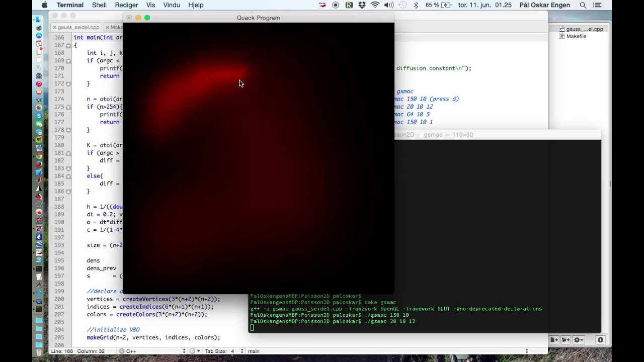Open the Rediger menu

[x=126, y=5]
